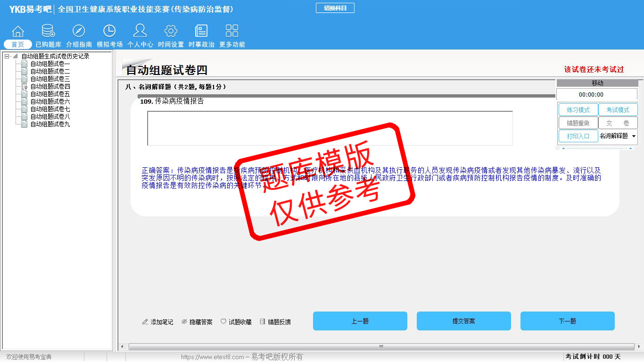Toggle 隐藏答案 eye option
Viewport: 644px width, 362px height.
coord(197,322)
